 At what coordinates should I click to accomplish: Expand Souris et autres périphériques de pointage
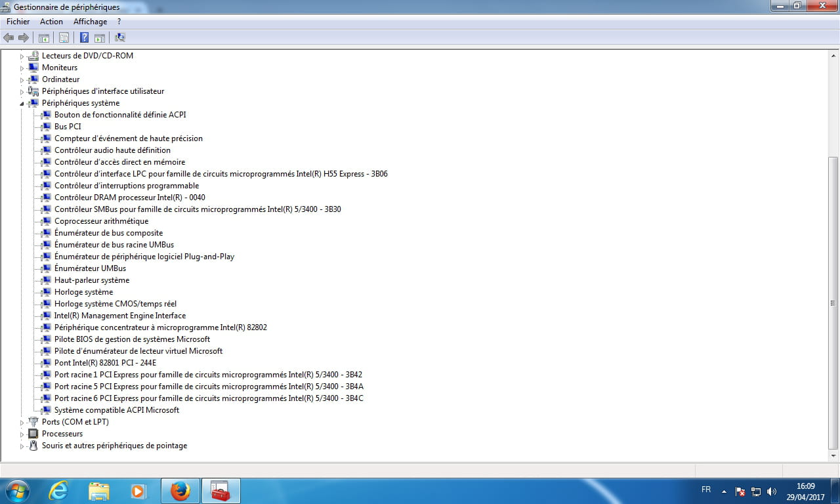pyautogui.click(x=22, y=446)
